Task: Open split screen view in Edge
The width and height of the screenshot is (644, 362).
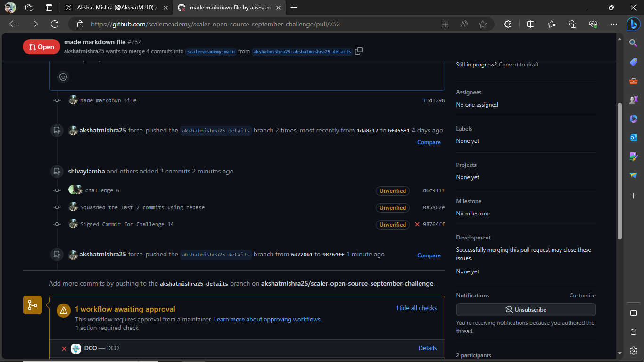Action: point(530,24)
